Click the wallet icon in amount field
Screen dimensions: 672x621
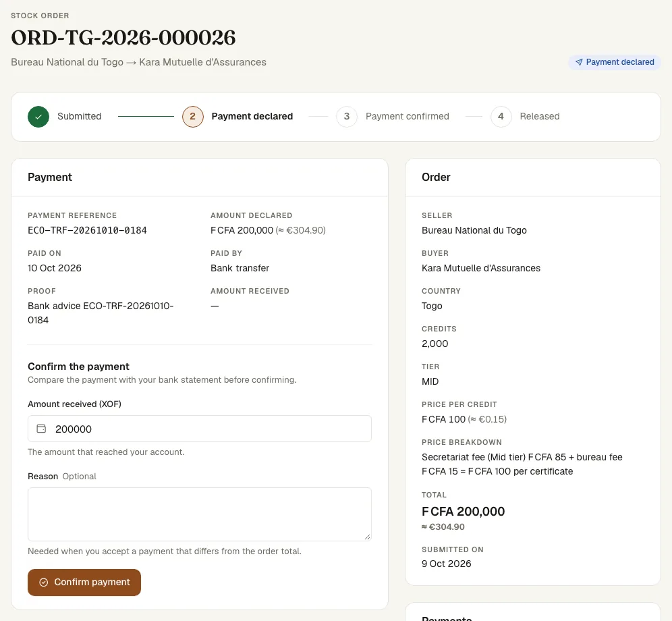pos(41,429)
